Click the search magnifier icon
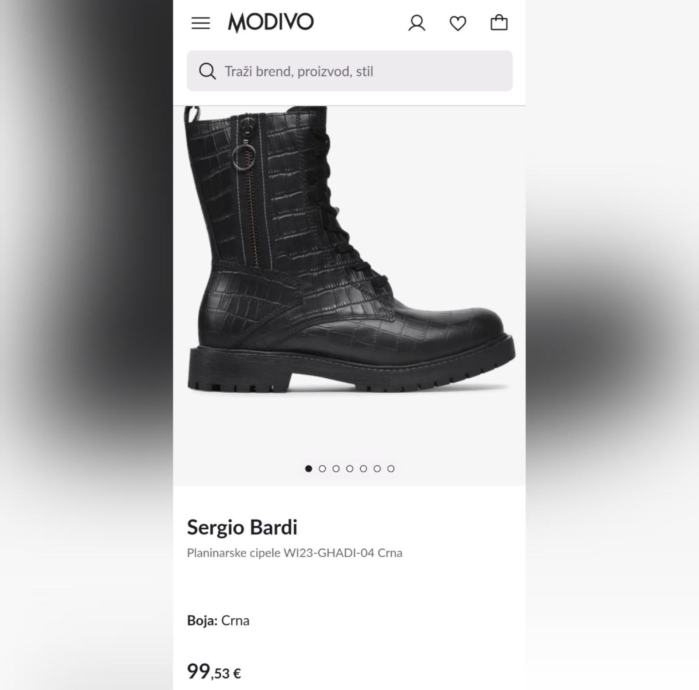This screenshot has height=690, width=699. point(207,71)
